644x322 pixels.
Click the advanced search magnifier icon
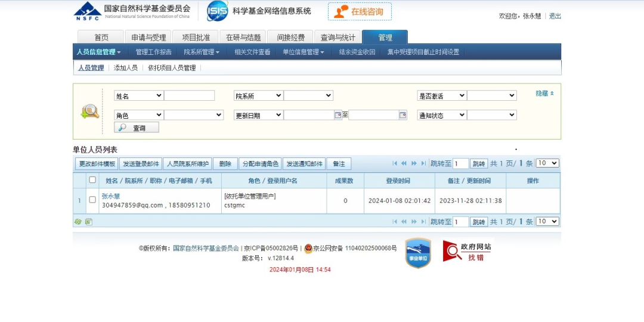coord(90,112)
